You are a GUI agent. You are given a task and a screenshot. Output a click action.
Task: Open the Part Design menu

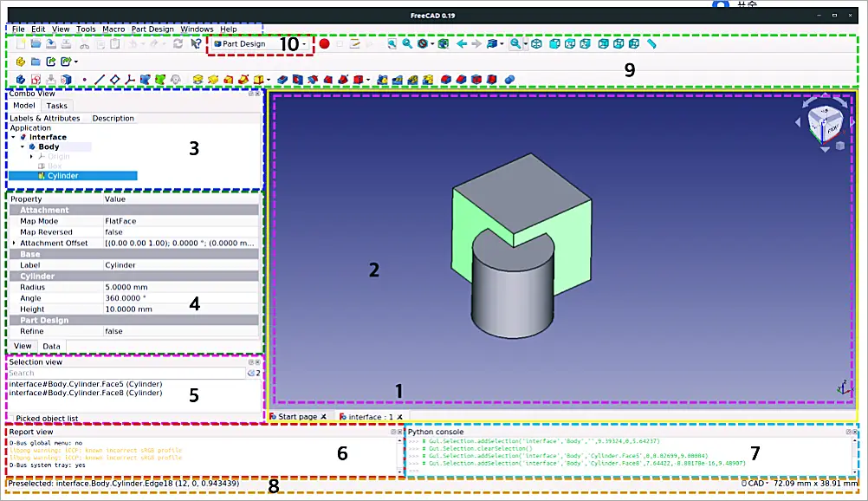pyautogui.click(x=152, y=29)
